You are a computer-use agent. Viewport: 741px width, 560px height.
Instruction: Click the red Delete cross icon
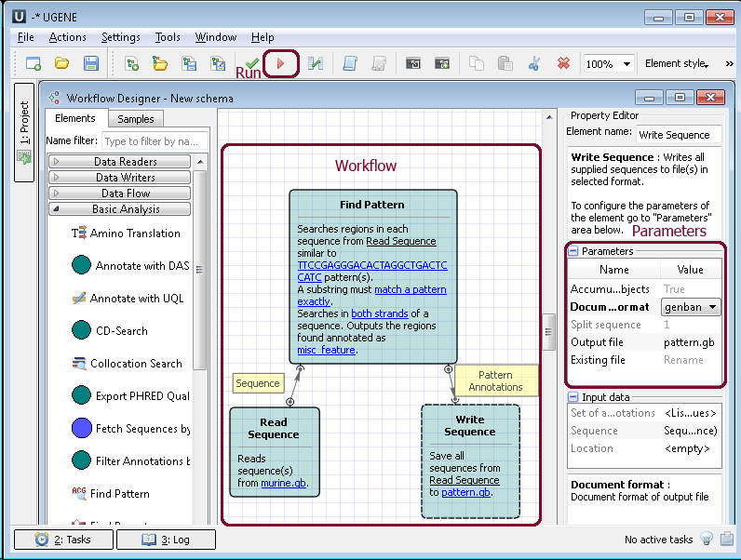(563, 63)
